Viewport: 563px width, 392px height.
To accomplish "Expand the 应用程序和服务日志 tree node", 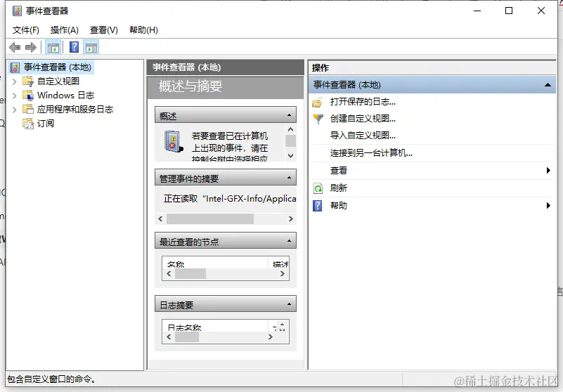I will 14,110.
